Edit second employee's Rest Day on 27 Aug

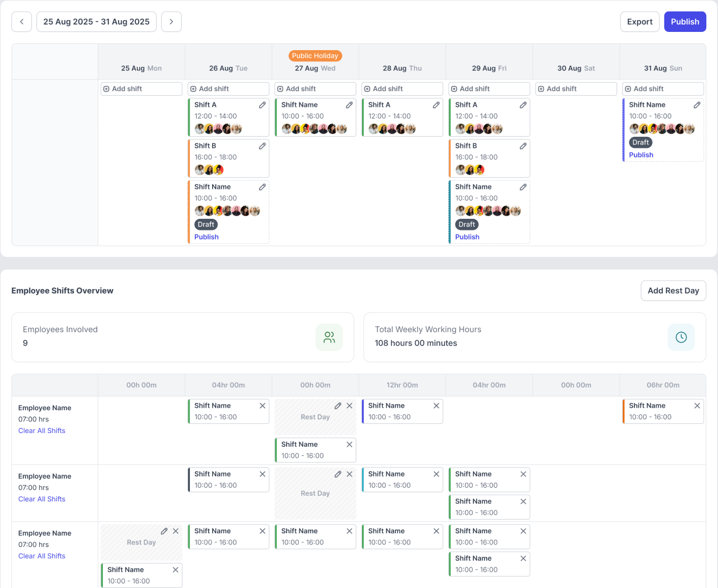(x=338, y=474)
